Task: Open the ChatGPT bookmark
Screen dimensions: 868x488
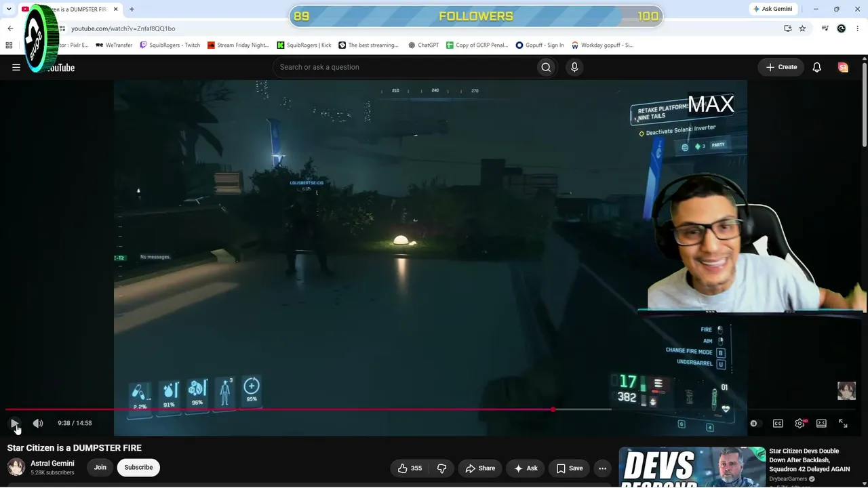Action: click(424, 45)
